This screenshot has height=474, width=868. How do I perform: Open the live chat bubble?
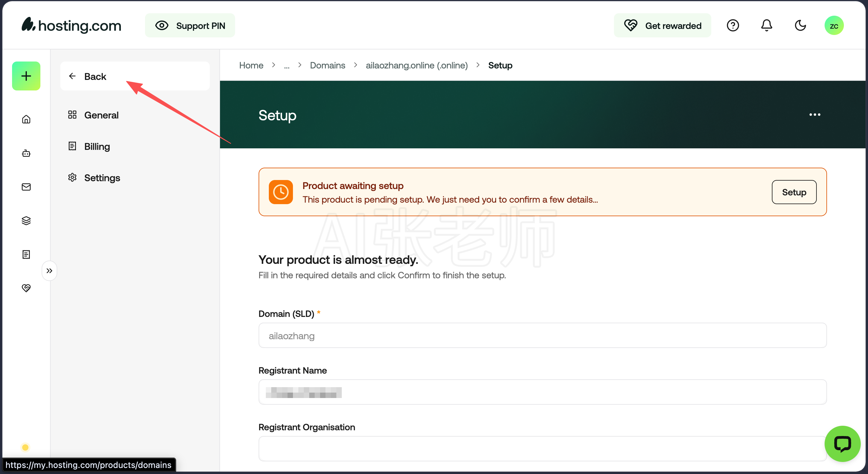click(x=842, y=444)
